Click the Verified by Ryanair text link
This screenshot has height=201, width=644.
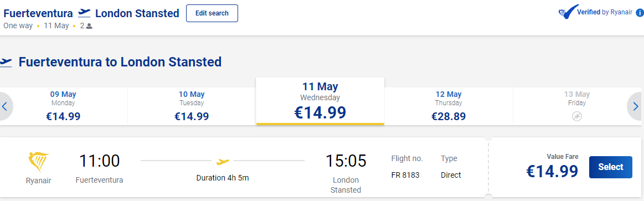point(605,12)
